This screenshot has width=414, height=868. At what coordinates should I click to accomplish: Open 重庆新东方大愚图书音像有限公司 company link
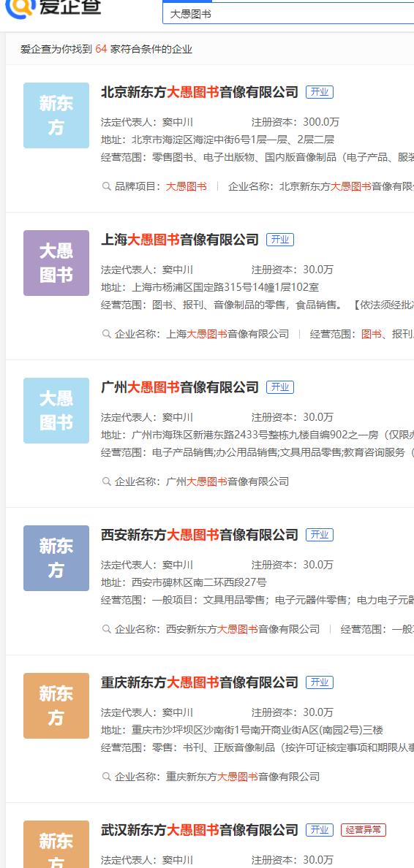[200, 682]
